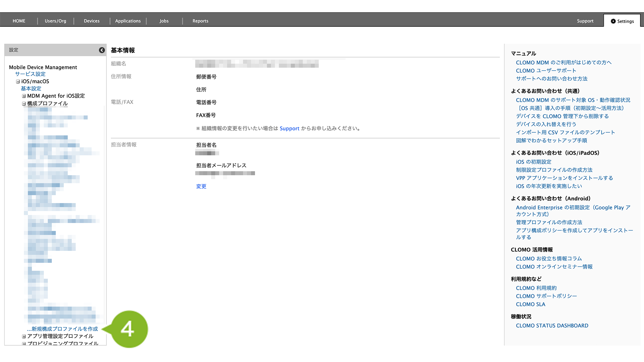Open CLOMO 利用規約 link
Screen dimensions: 644x362
click(x=536, y=288)
